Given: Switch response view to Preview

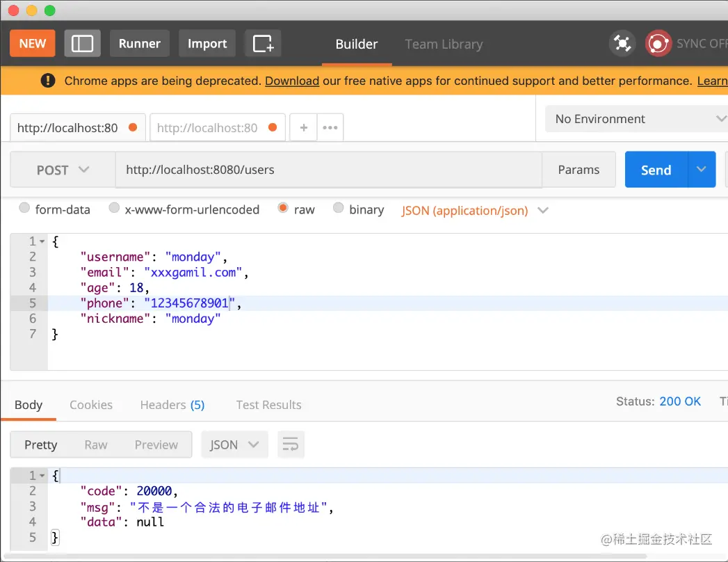Looking at the screenshot, I should 156,444.
